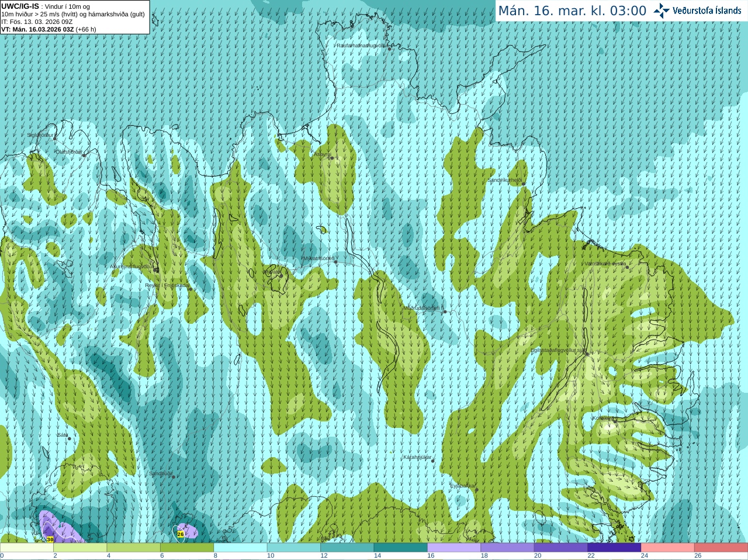Click the legend scale value 8
Screen dimensions: 748x560
[x=216, y=556]
